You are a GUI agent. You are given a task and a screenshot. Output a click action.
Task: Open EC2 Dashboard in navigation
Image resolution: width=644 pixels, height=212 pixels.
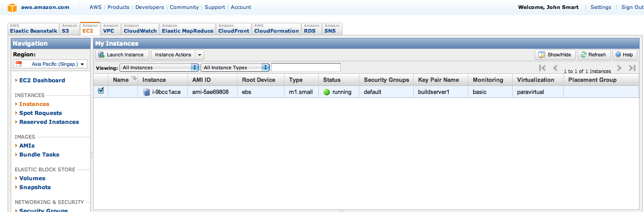[42, 81]
